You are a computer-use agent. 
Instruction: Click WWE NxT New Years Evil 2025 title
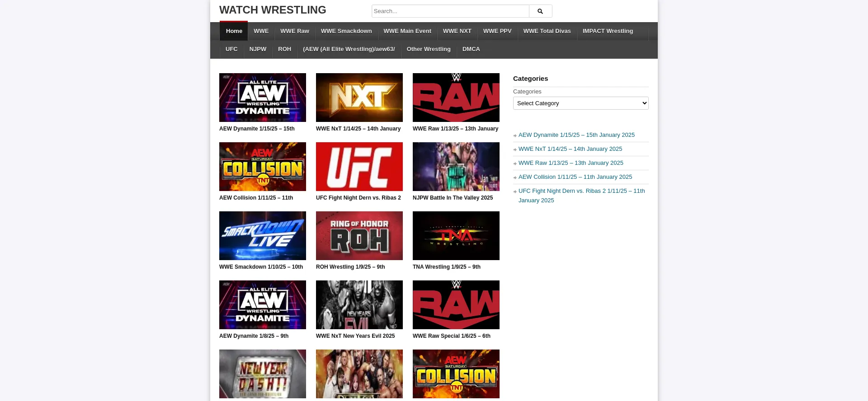pos(355,336)
